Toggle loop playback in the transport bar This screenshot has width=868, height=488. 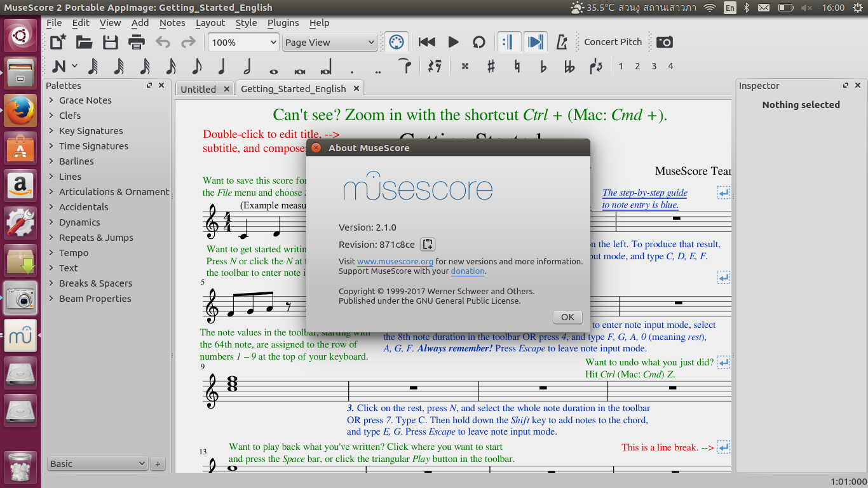click(478, 42)
